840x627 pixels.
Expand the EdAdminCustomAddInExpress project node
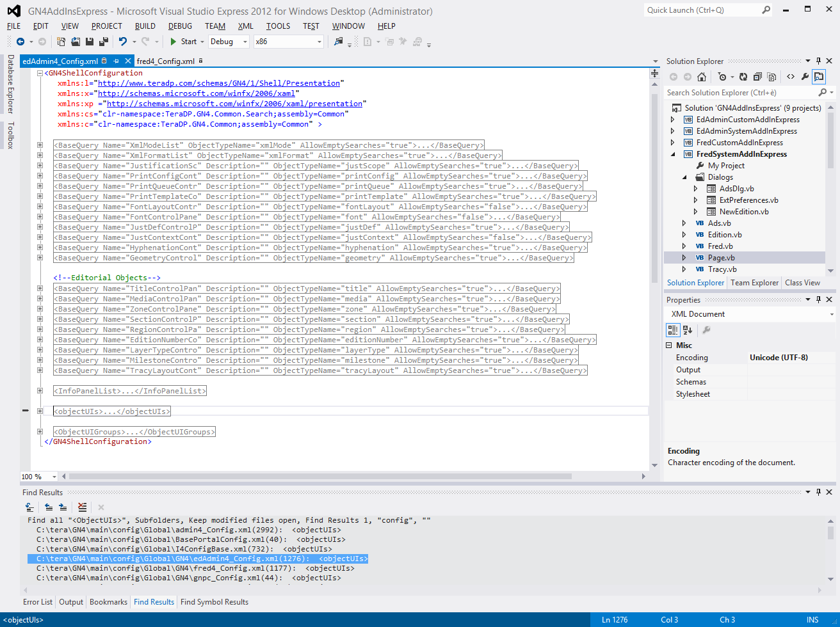coord(673,120)
